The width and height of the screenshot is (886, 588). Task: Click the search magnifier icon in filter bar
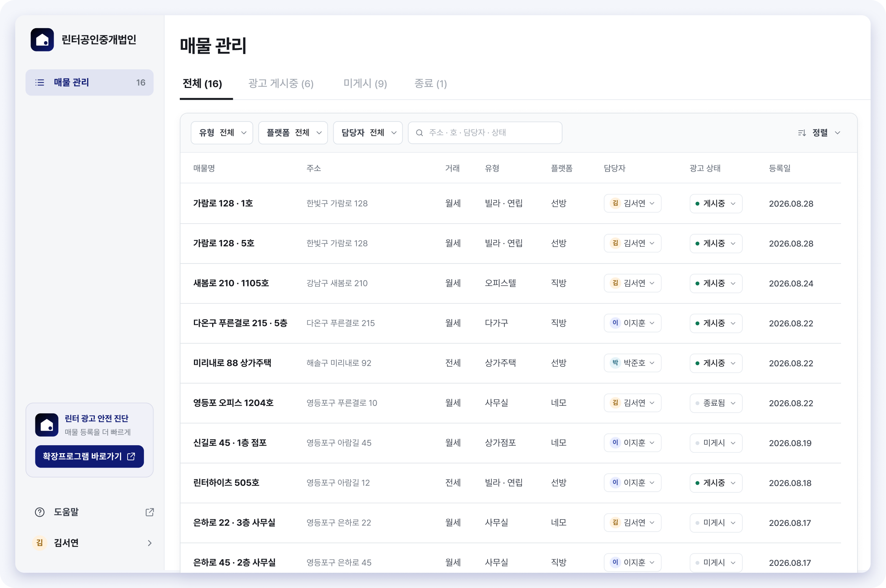419,133
